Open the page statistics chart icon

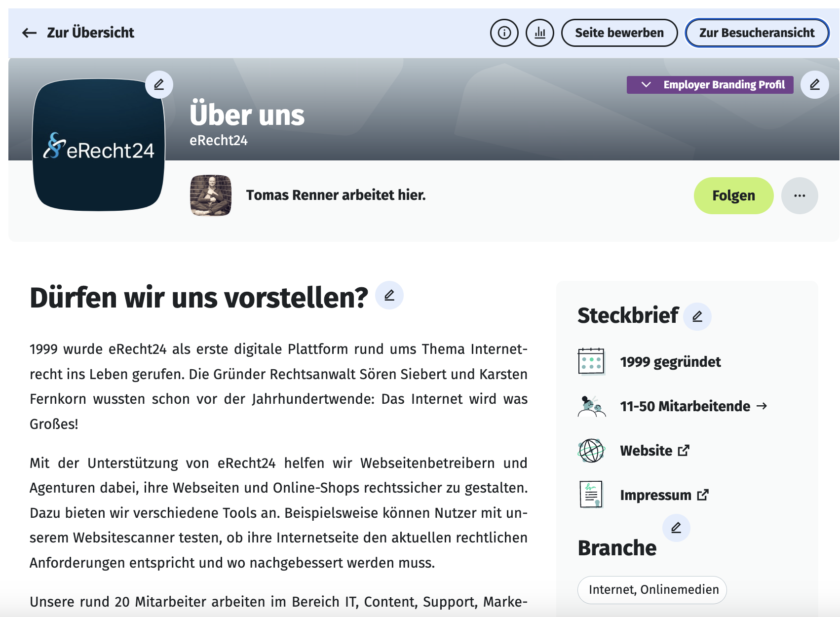pyautogui.click(x=540, y=33)
